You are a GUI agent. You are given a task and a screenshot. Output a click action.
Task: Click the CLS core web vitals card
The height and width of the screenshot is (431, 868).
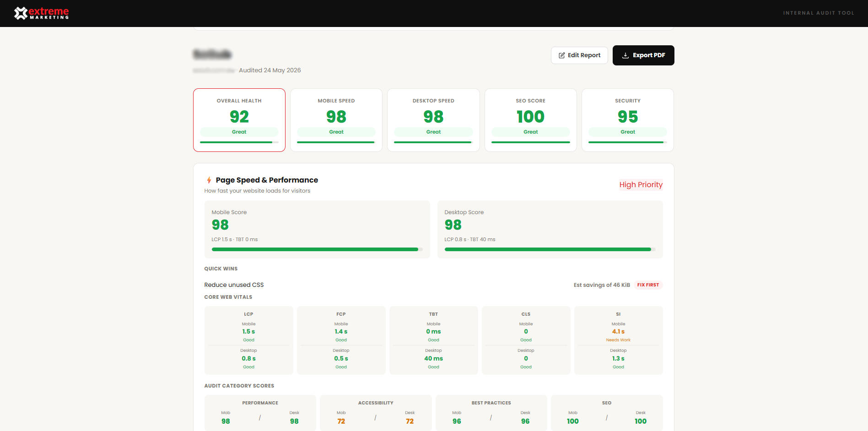tap(526, 340)
